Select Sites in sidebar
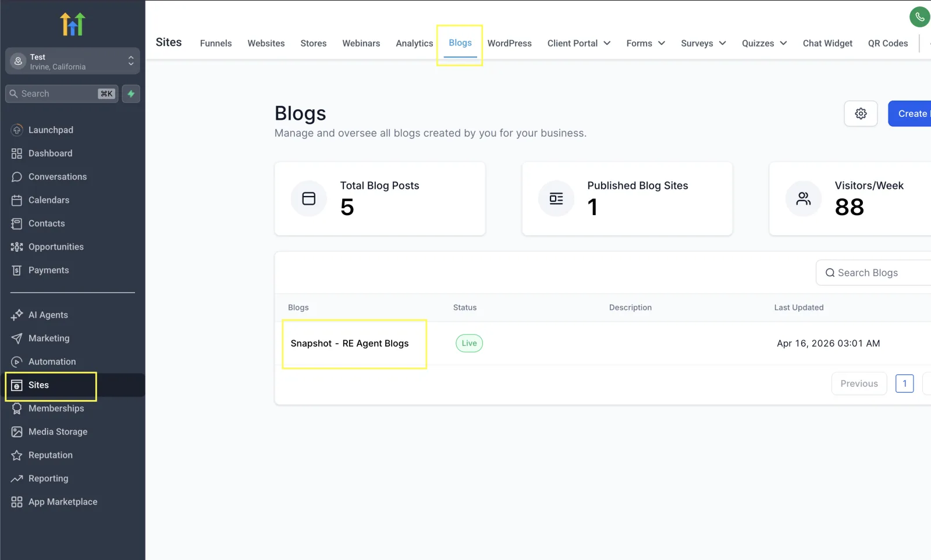Image resolution: width=931 pixels, height=560 pixels. (73, 385)
